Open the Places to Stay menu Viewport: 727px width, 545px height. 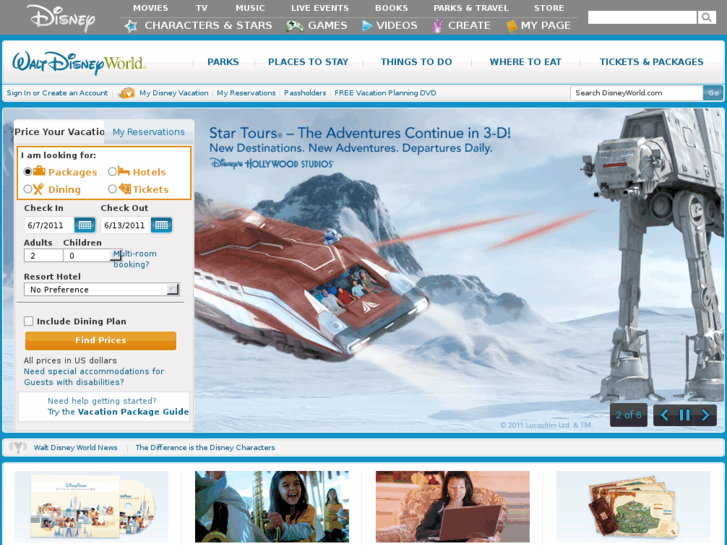click(308, 62)
